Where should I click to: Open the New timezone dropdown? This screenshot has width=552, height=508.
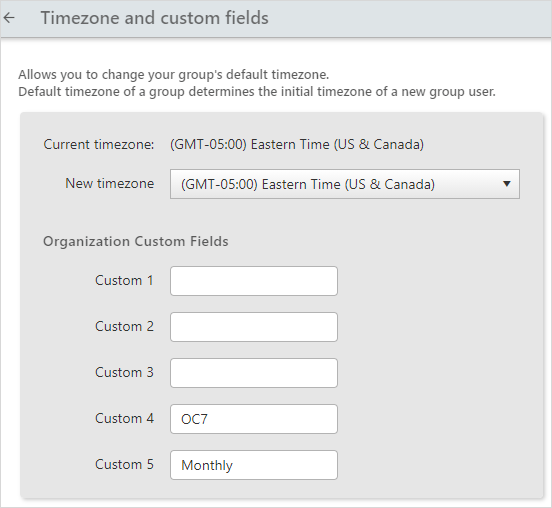click(345, 184)
